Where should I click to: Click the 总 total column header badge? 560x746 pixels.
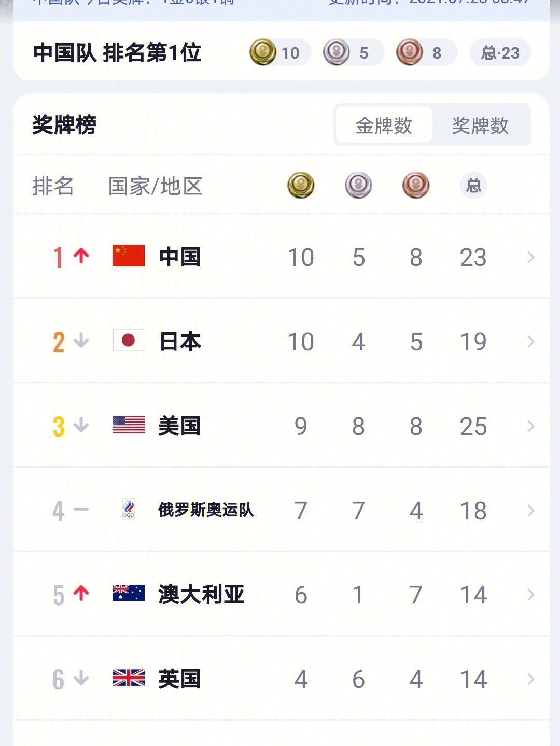pyautogui.click(x=473, y=186)
